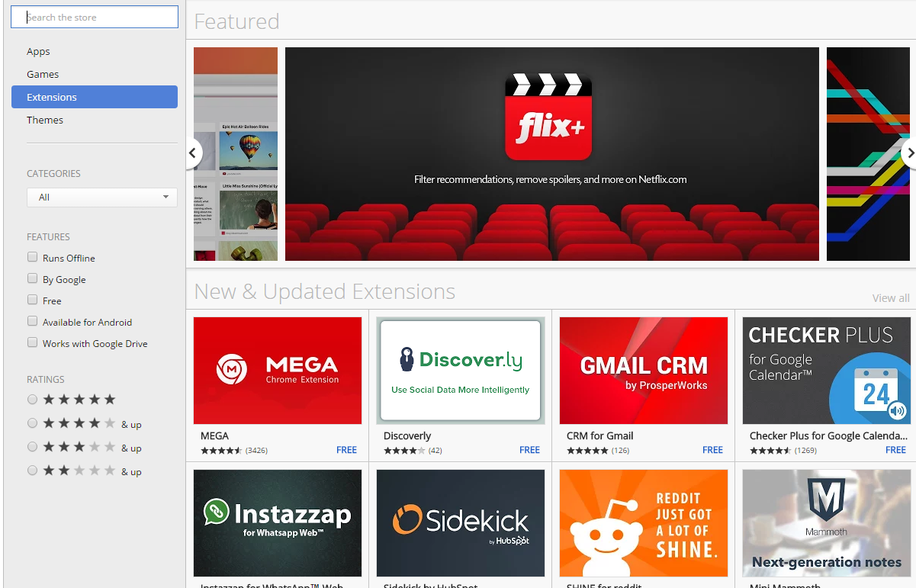Click the New & Updated Extensions heading

click(325, 291)
